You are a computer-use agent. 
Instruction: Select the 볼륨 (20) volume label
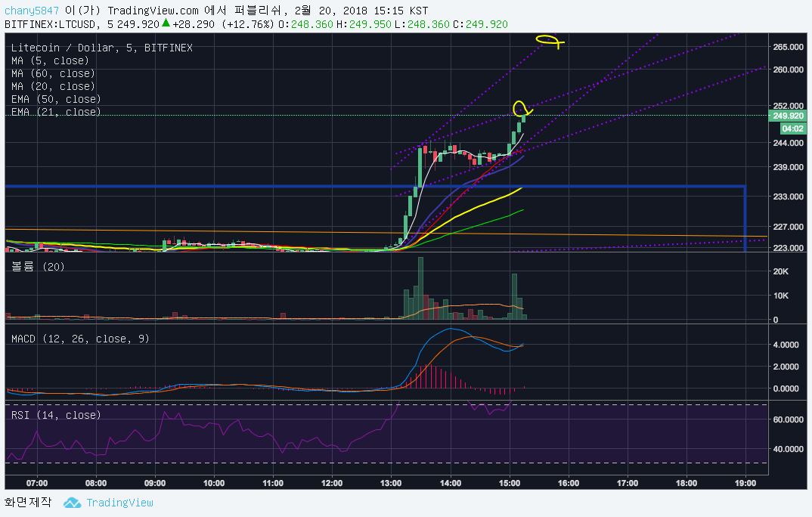(38, 267)
